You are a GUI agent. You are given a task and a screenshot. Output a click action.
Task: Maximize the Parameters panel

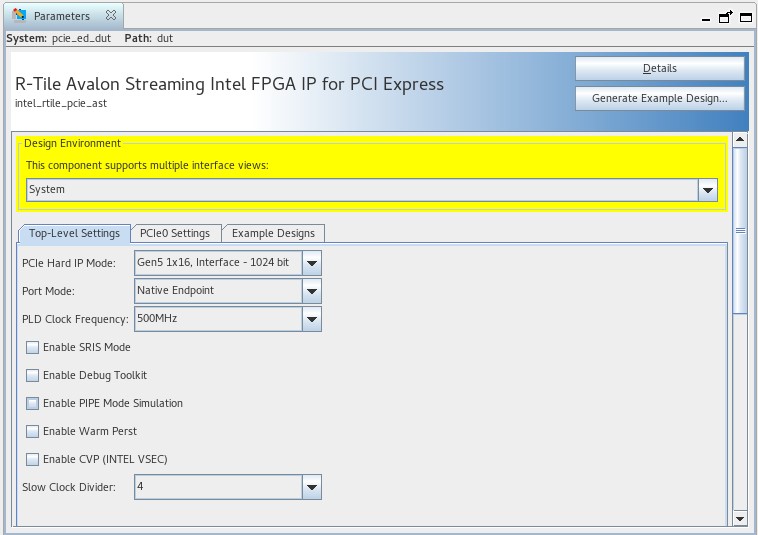tap(744, 16)
